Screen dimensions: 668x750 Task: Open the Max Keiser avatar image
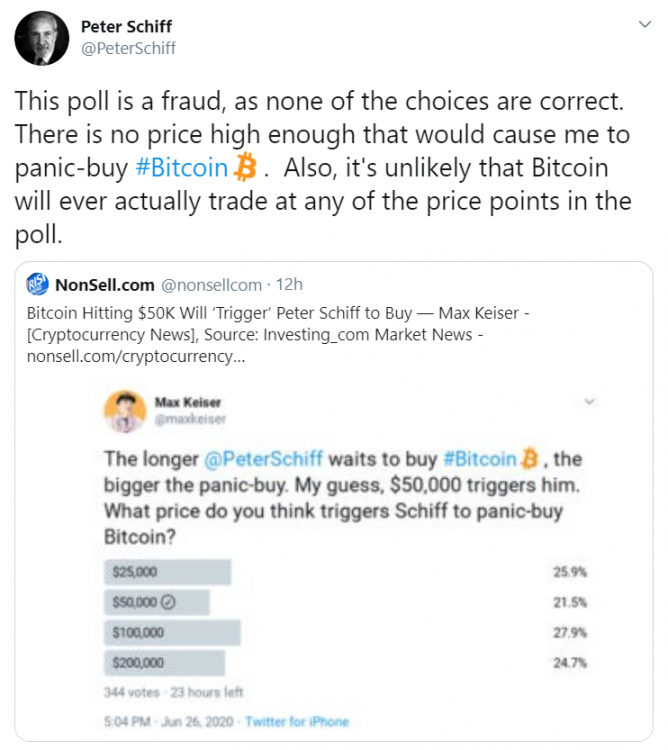click(125, 412)
